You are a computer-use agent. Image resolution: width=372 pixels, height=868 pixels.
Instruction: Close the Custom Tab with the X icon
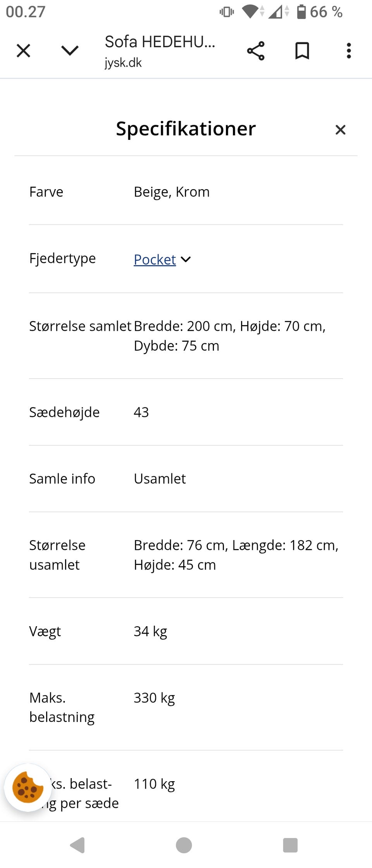tap(23, 50)
